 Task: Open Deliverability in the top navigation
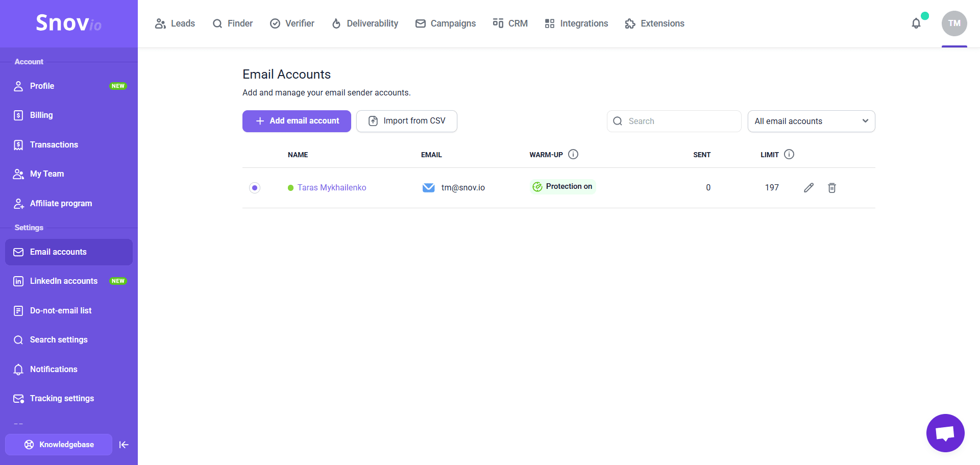(x=365, y=23)
